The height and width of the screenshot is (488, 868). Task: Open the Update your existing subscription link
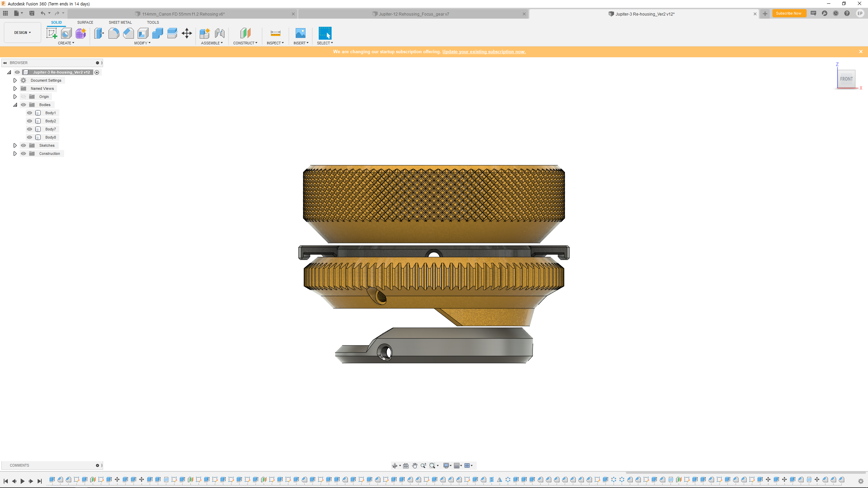click(484, 52)
